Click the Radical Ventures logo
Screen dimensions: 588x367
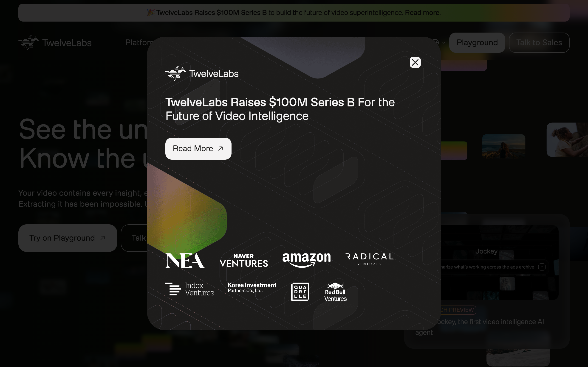369,259
